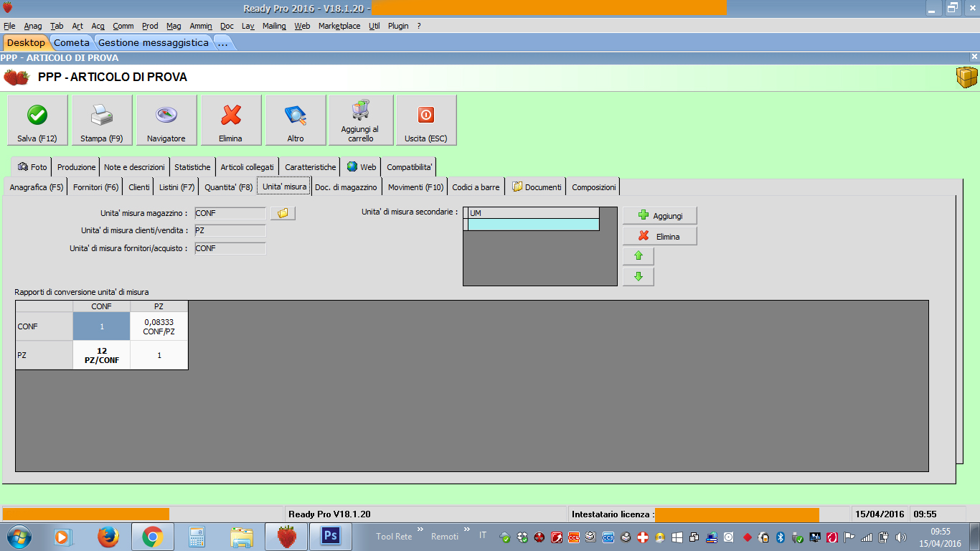980x551 pixels.
Task: Open the Web tab with globe icon
Action: (x=362, y=167)
